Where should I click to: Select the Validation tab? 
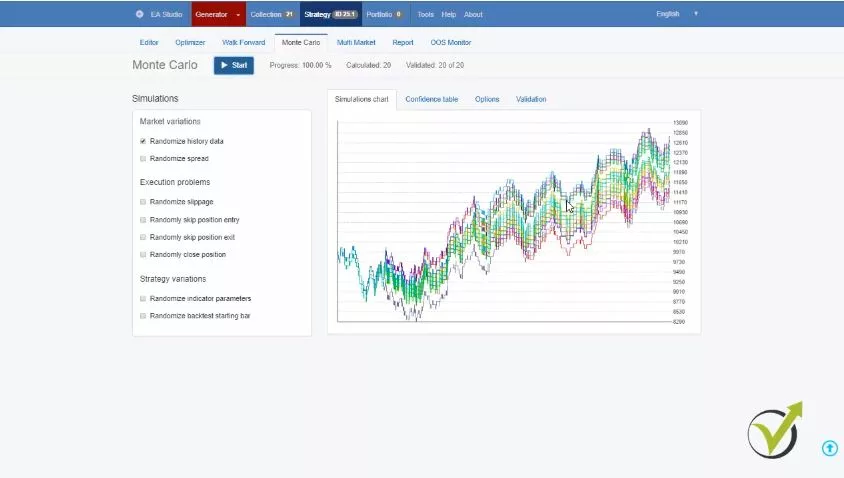531,99
